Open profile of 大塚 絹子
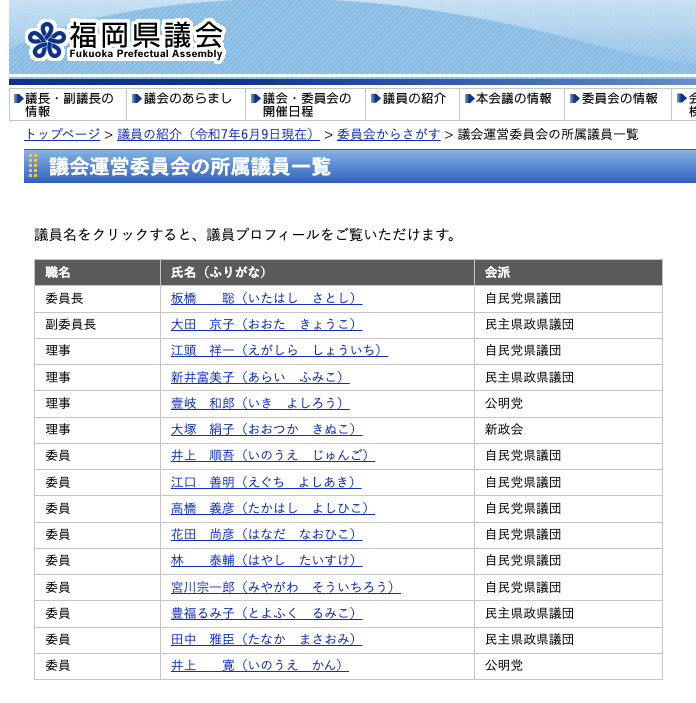 (266, 429)
